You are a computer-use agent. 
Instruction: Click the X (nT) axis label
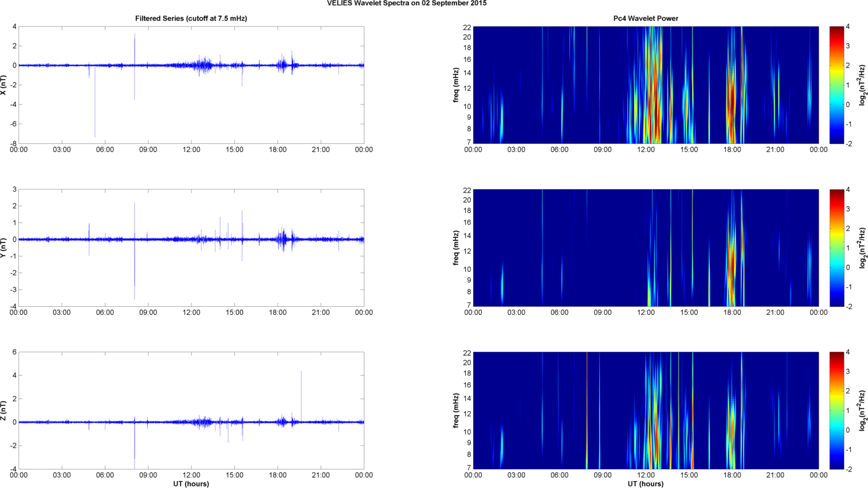pos(4,85)
